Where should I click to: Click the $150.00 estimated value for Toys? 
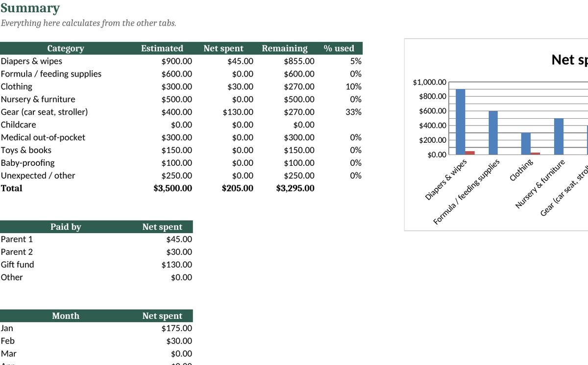[177, 151]
